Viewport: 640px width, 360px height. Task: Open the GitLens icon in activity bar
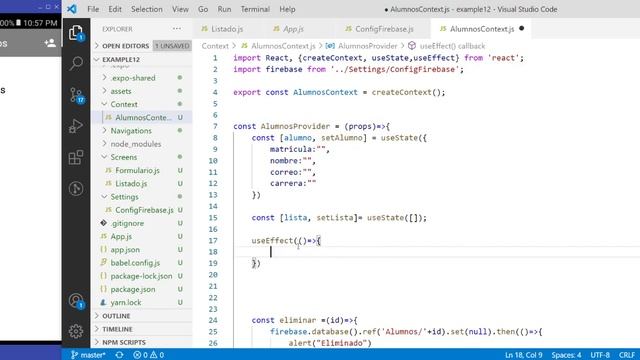pos(76,189)
